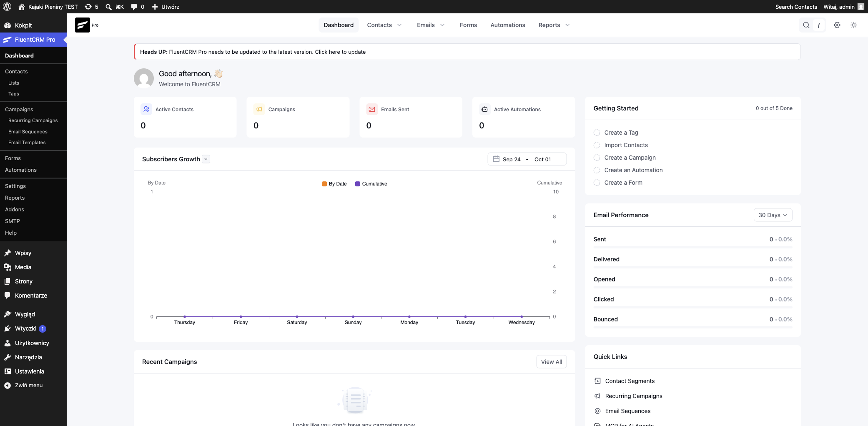Click the Contact Segments quick link icon
Image resolution: width=868 pixels, height=426 pixels.
tap(597, 381)
